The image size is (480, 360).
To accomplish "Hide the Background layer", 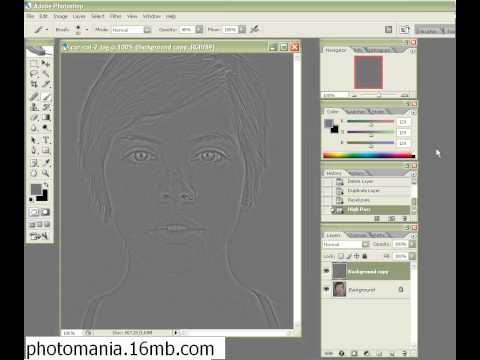I will point(327,289).
